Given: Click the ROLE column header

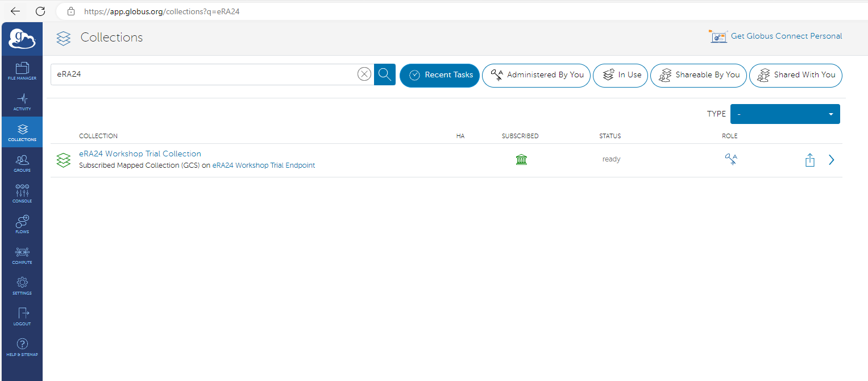Looking at the screenshot, I should point(730,136).
